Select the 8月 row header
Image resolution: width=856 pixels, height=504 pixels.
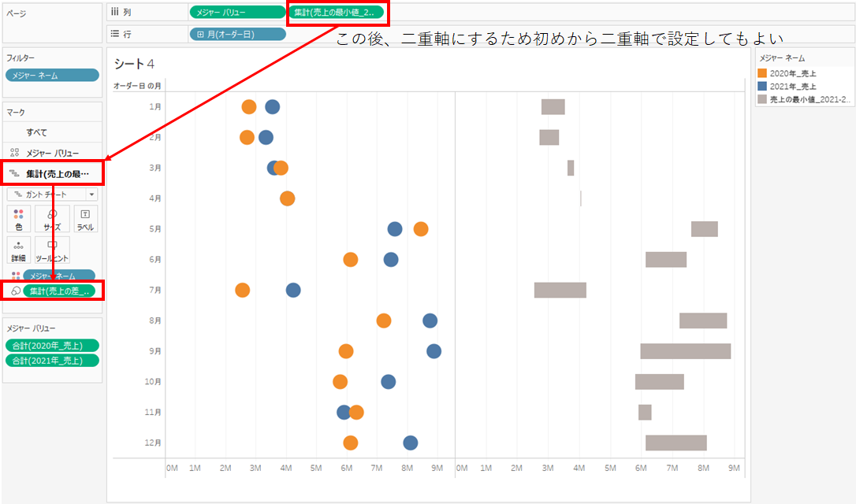155,321
